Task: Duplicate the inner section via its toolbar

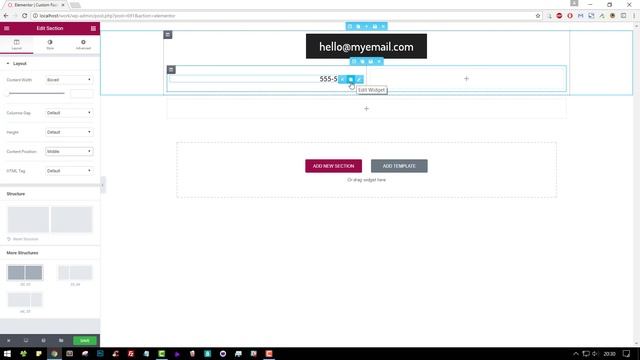Action: tap(362, 62)
